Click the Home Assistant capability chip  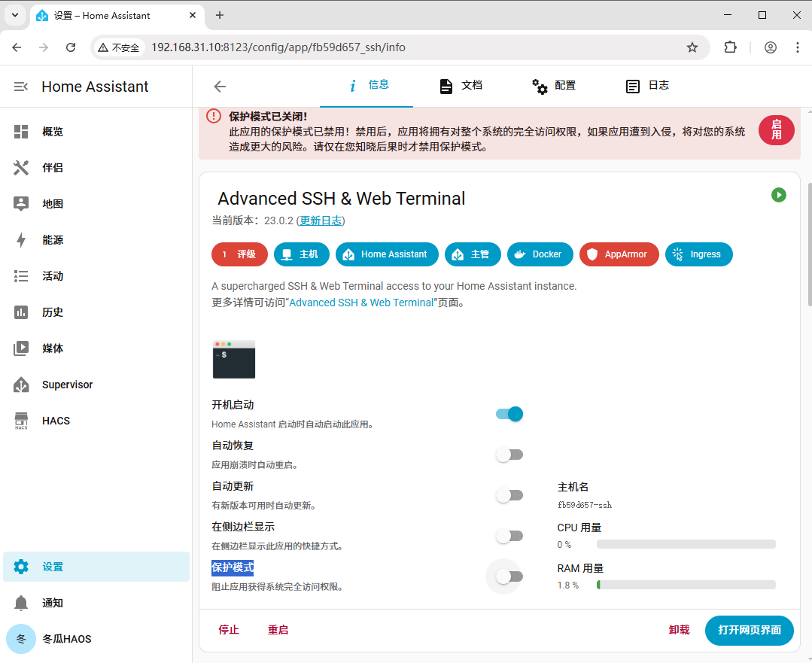[x=387, y=254]
